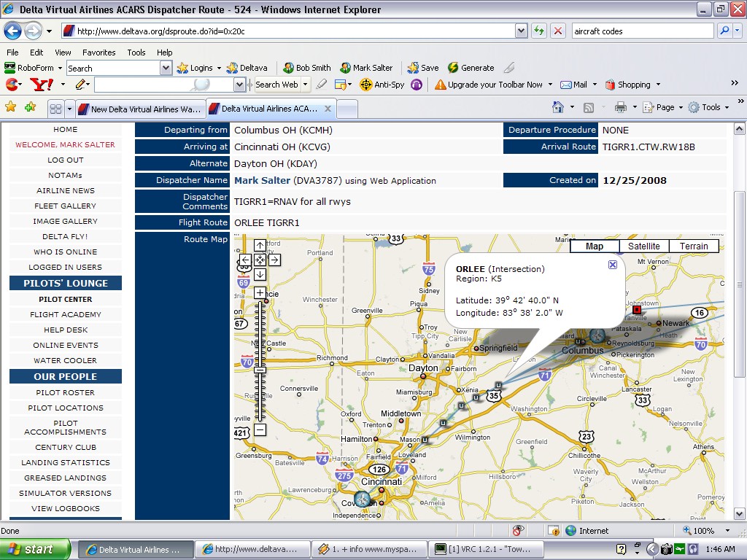The height and width of the screenshot is (560, 747).
Task: Click the Add to Favorites icon
Action: tap(31, 107)
